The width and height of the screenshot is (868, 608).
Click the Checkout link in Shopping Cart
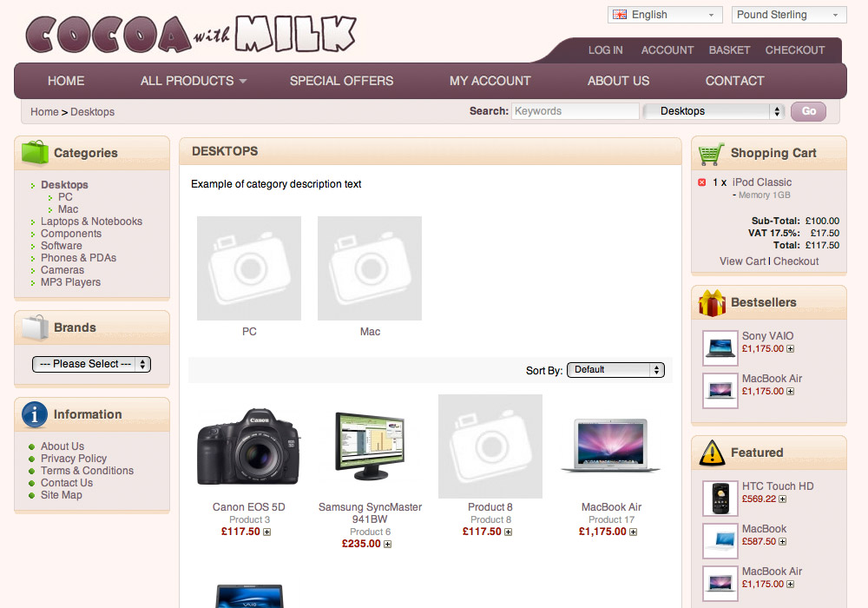(796, 261)
